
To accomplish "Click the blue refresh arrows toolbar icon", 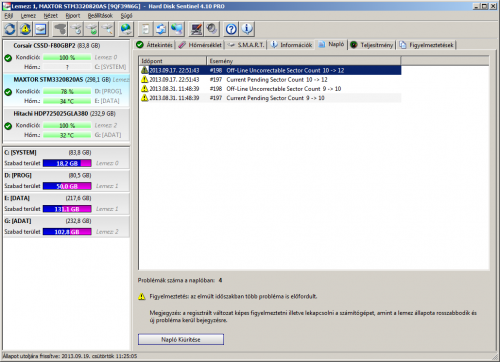I will pyautogui.click(x=10, y=29).
